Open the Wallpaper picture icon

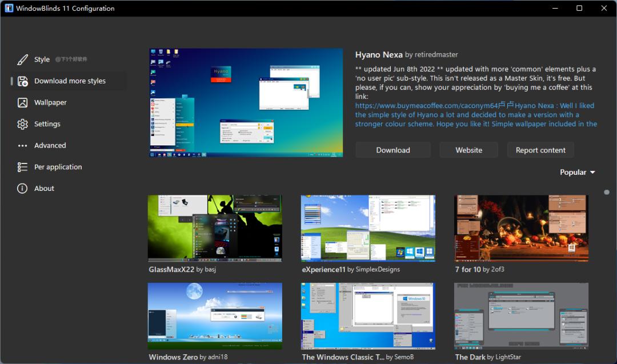pos(23,102)
